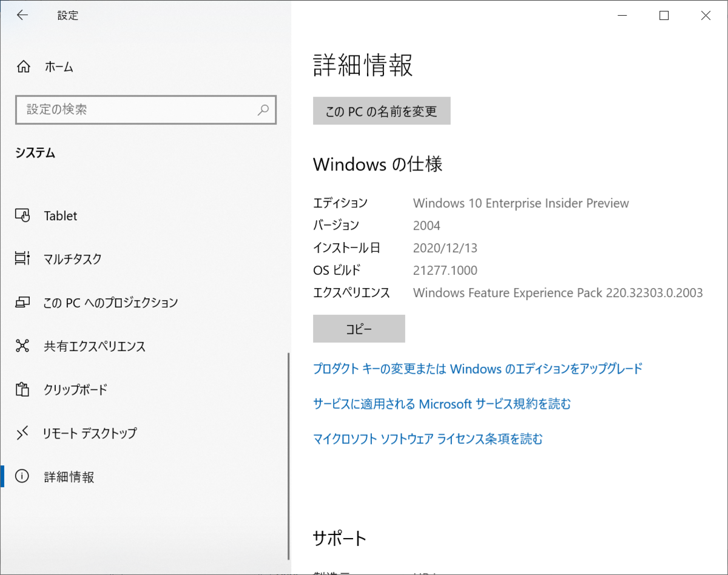
Task: Select the この PC へのプロジェクション icon
Action: click(x=22, y=302)
